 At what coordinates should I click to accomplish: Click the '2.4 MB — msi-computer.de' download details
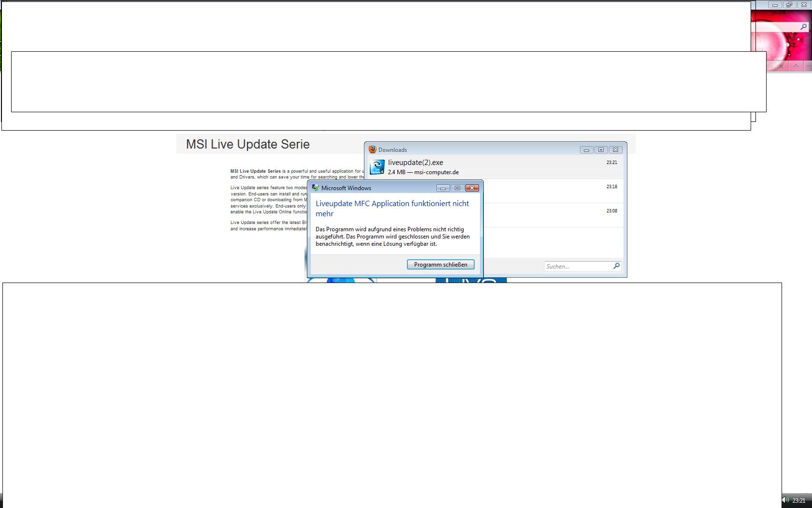[423, 172]
